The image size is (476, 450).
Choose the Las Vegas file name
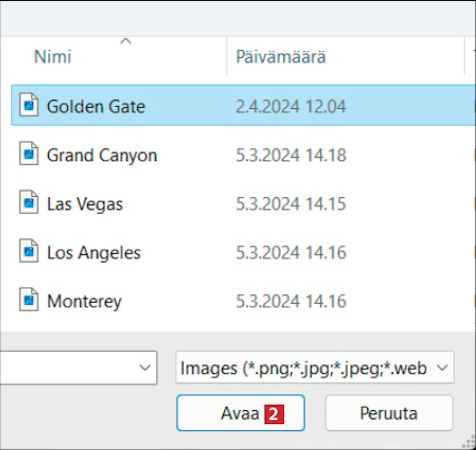85,204
